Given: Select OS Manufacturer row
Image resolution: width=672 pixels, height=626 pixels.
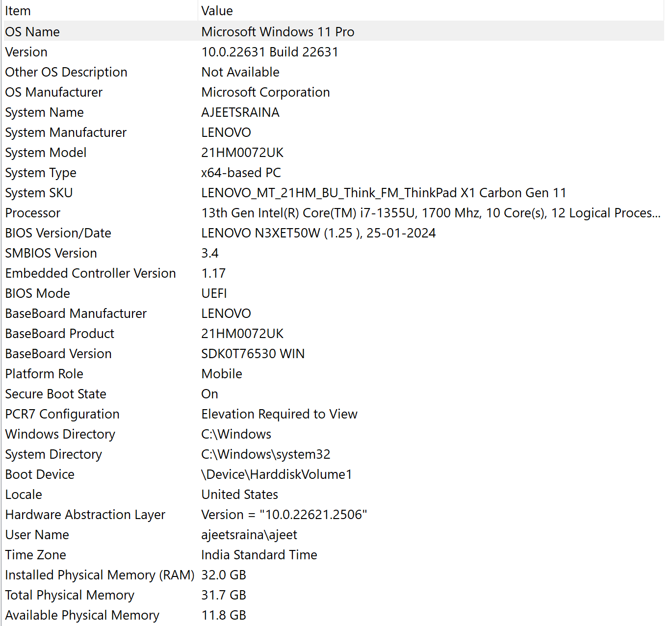Looking at the screenshot, I should (x=334, y=92).
